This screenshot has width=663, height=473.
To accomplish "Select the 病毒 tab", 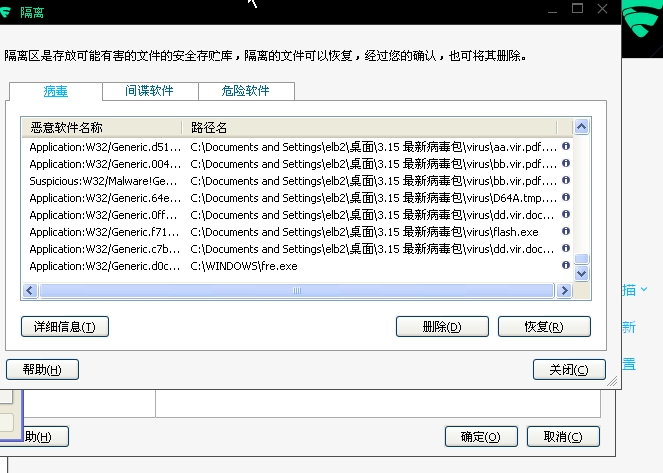I will click(x=55, y=91).
